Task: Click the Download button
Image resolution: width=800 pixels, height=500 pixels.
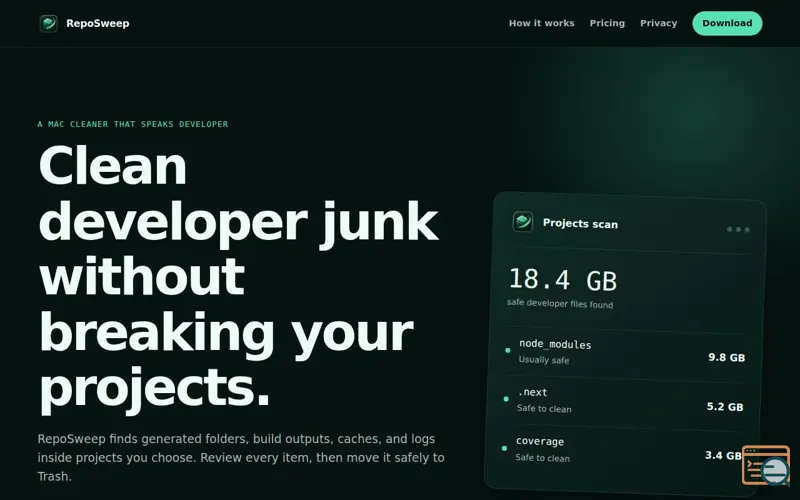Action: 727,23
